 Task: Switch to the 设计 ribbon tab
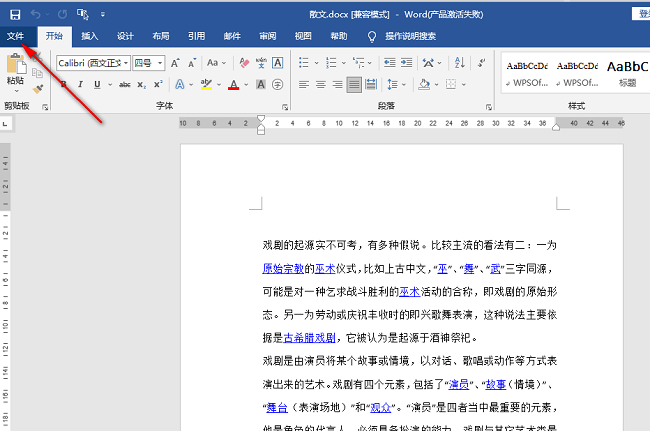125,36
